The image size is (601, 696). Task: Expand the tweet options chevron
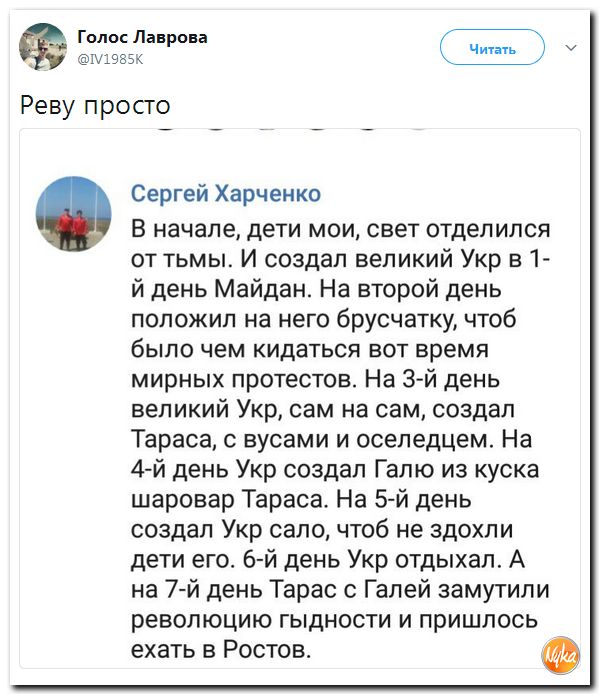point(571,47)
